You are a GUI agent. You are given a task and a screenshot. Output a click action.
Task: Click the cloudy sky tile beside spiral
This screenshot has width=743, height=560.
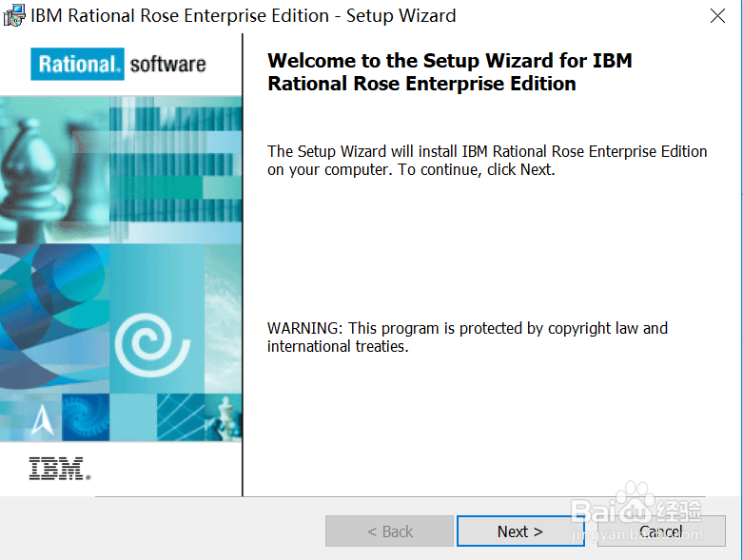tap(224, 314)
